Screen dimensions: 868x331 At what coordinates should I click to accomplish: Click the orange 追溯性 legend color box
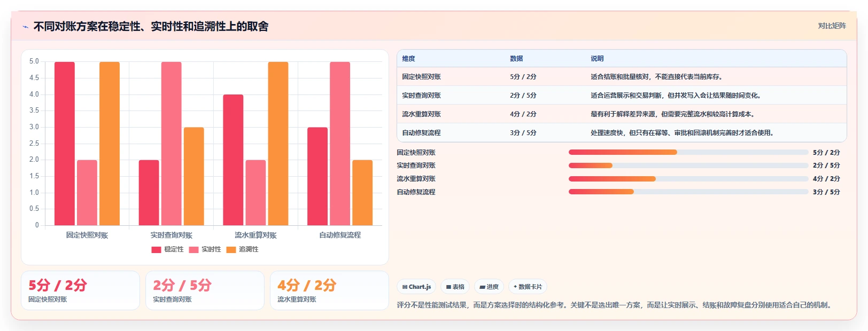231,249
